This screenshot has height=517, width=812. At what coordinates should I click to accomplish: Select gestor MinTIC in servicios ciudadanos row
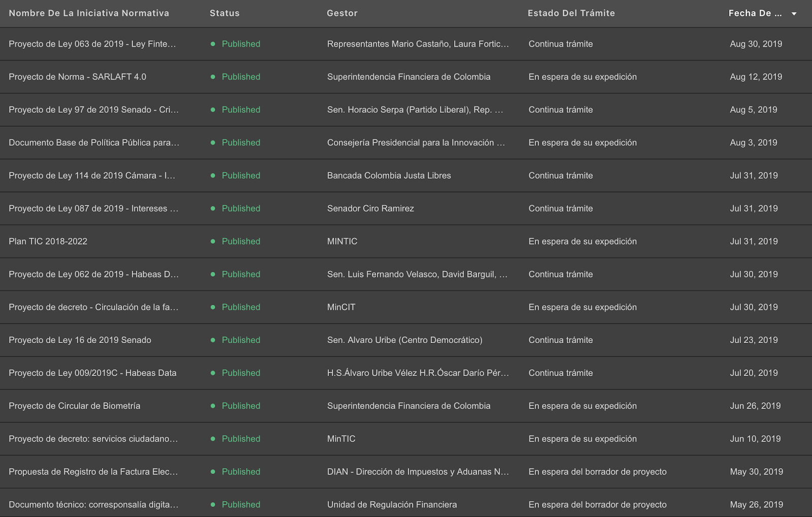[x=341, y=439]
